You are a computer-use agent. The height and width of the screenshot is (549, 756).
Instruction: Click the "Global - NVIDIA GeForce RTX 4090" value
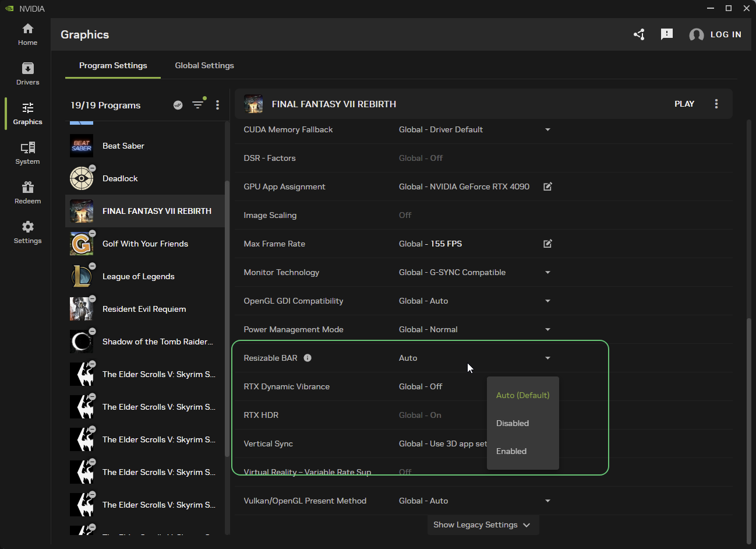[464, 186]
